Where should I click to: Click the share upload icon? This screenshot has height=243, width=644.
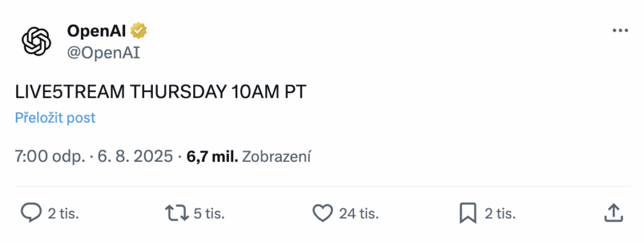pos(614,213)
